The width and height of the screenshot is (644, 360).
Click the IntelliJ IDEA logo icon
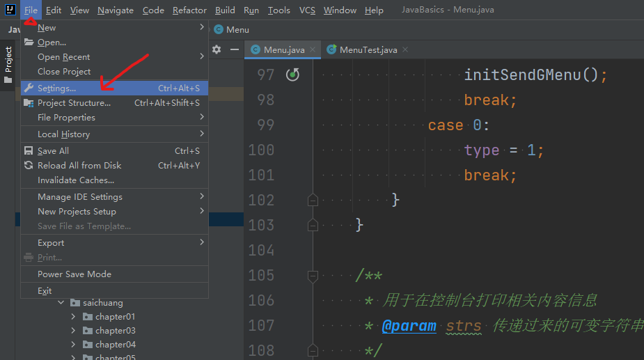click(10, 10)
